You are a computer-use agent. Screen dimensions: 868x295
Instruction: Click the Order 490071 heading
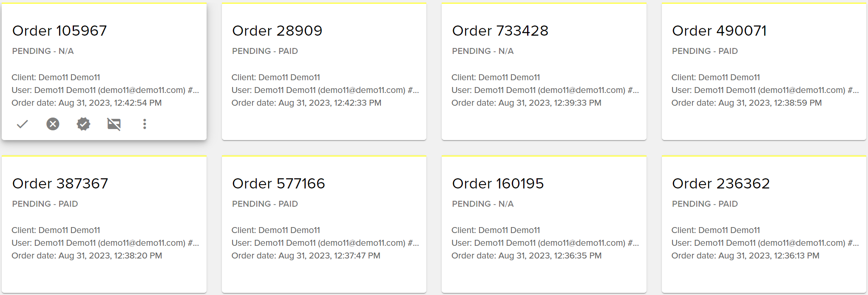coord(719,31)
